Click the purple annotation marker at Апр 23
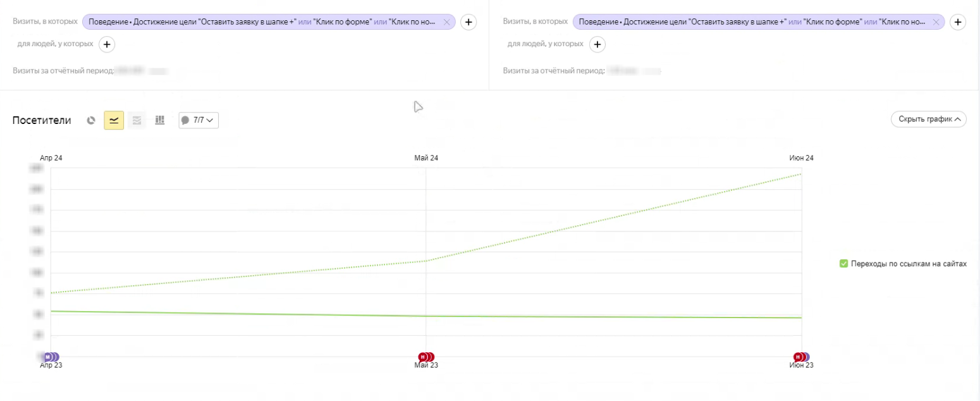The image size is (980, 401). 48,357
